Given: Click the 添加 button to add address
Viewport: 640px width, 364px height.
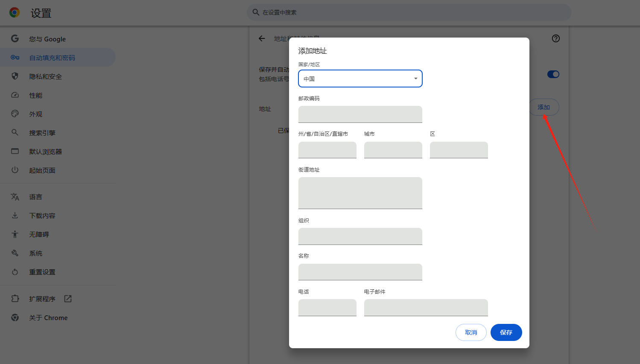Looking at the screenshot, I should coord(544,107).
